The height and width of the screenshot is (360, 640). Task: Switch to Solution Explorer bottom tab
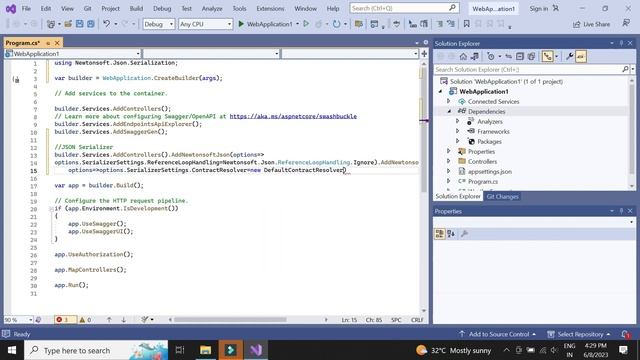tap(458, 196)
